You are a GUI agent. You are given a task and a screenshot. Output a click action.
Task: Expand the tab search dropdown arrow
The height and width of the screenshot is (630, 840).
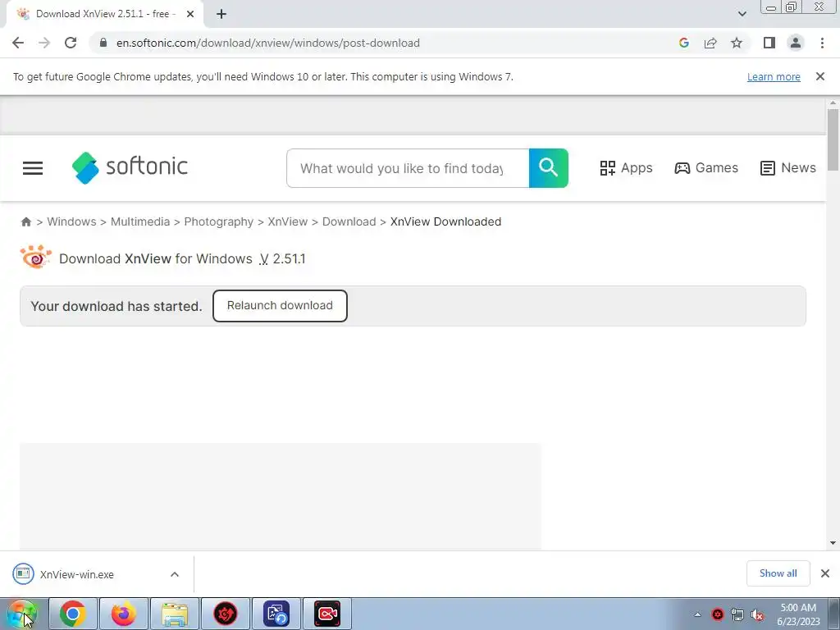tap(742, 14)
